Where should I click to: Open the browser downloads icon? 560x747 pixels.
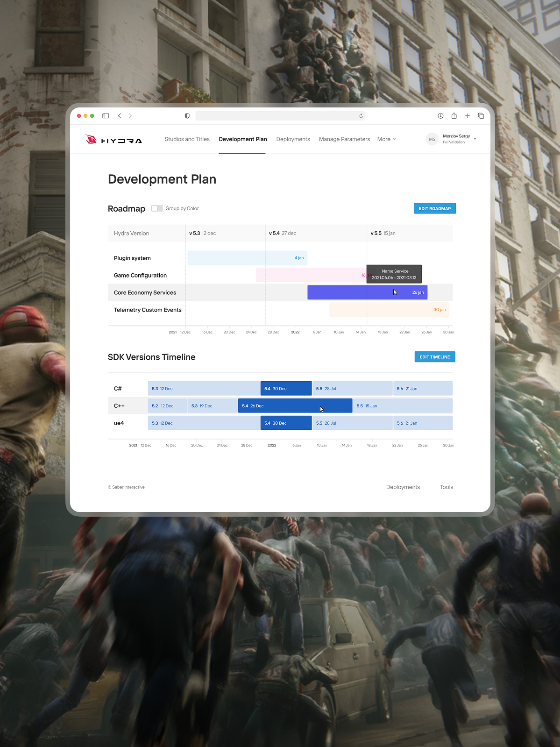pos(440,116)
